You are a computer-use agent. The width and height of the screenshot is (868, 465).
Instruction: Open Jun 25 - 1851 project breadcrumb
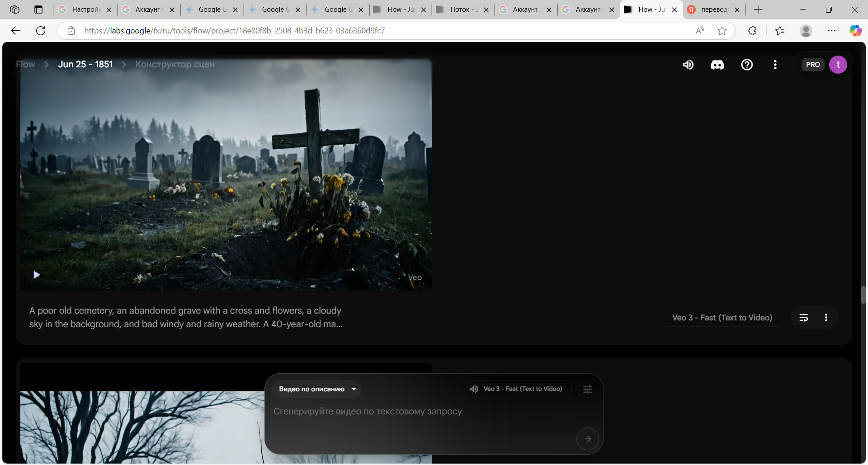pos(85,65)
